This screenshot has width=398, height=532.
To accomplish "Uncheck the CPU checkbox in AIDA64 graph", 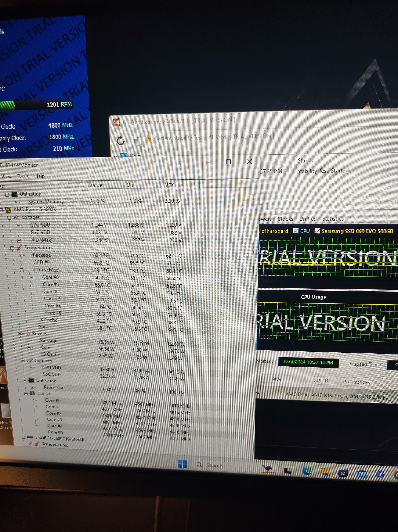I will [296, 231].
